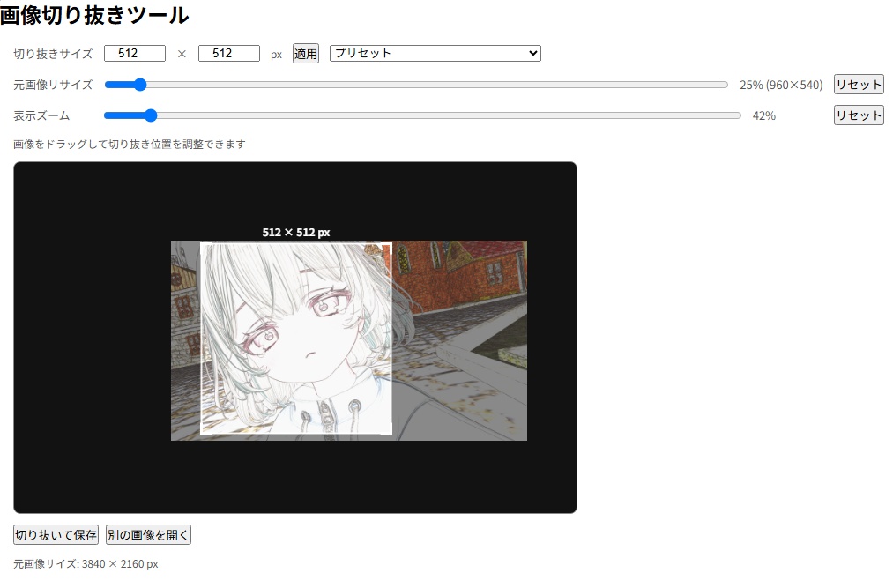Reset the 元画像リサイズ value
Image resolution: width=893 pixels, height=588 pixels.
(x=859, y=85)
